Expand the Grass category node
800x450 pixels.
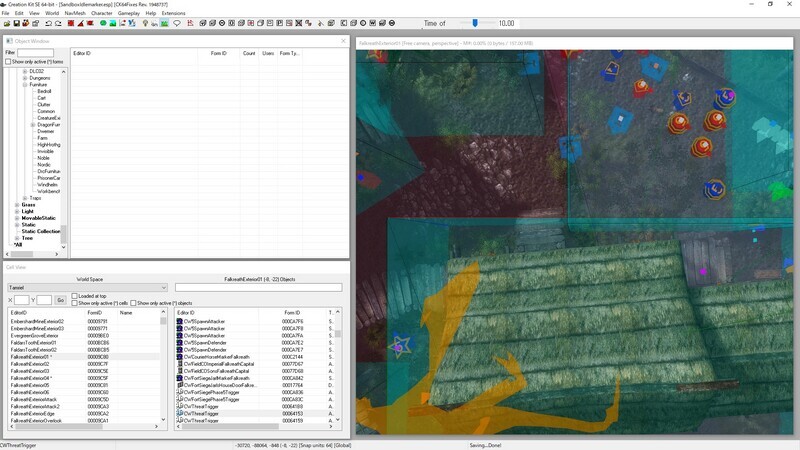coord(17,205)
